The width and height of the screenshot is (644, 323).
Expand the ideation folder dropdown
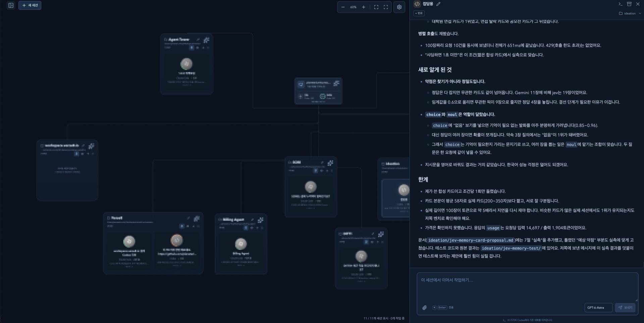(x=630, y=13)
